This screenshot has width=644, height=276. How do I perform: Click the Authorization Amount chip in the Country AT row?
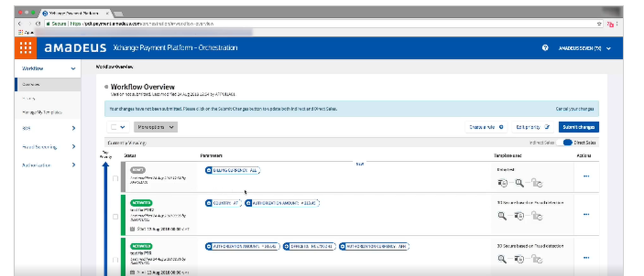[x=282, y=203]
